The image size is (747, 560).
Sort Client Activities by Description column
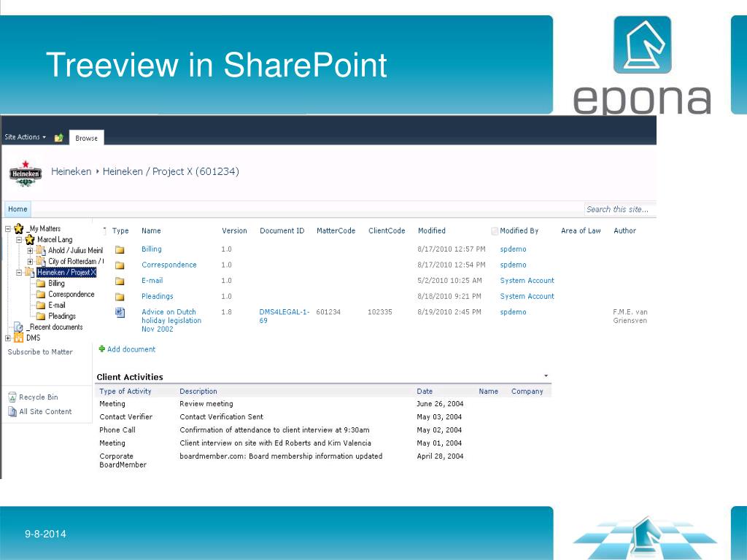(x=198, y=392)
